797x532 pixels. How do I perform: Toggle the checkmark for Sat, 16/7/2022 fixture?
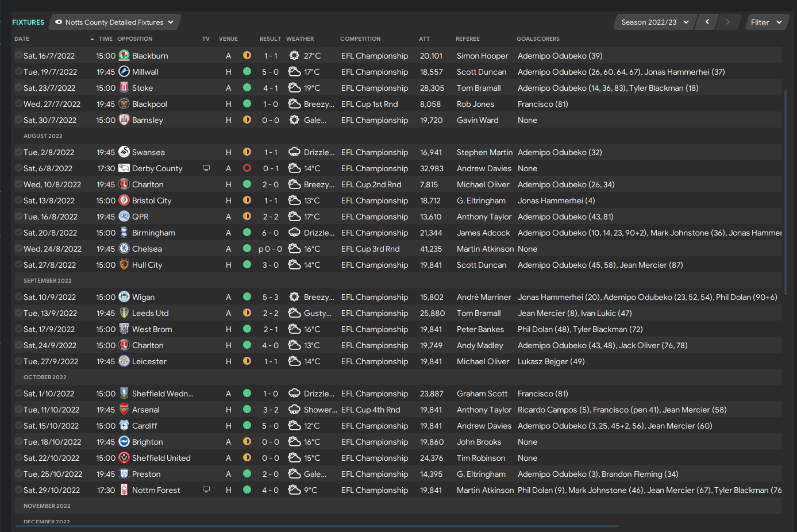coord(18,56)
